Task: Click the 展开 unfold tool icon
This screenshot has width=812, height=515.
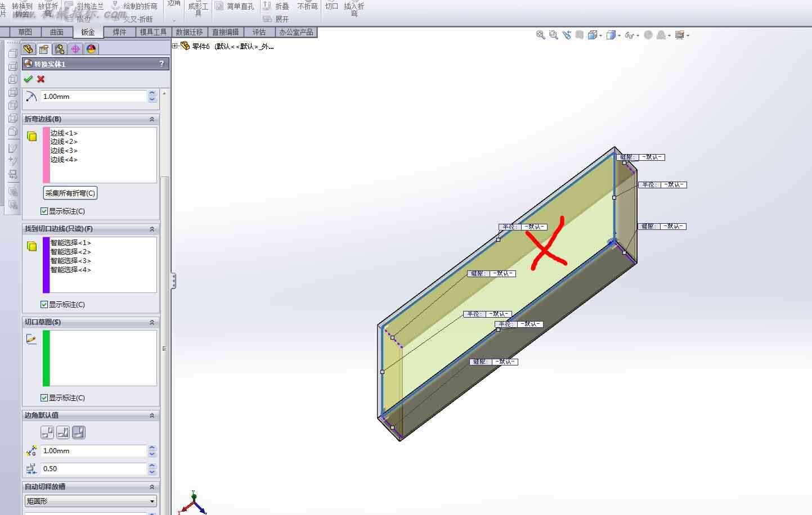Action: [267, 19]
